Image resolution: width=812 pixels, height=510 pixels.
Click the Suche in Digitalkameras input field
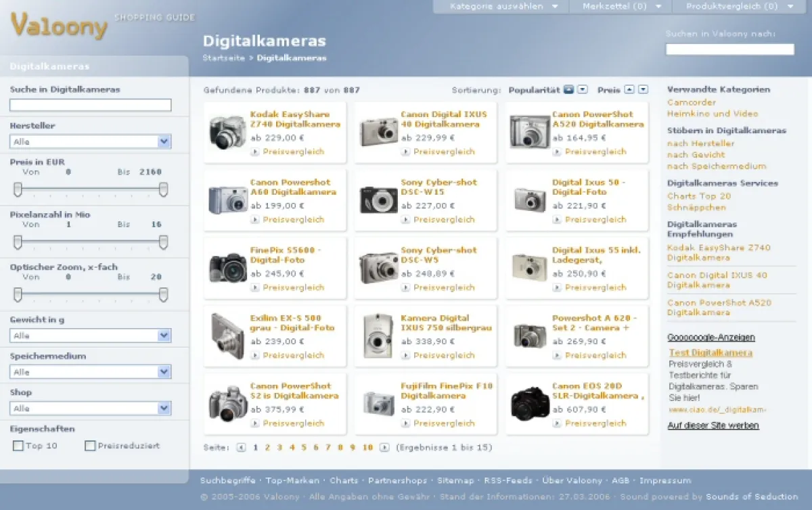90,105
